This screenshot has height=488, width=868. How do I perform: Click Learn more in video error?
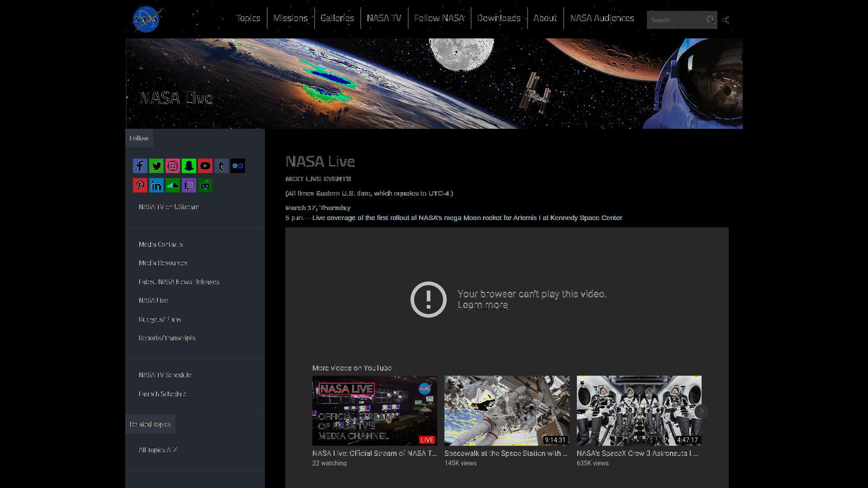pyautogui.click(x=482, y=305)
